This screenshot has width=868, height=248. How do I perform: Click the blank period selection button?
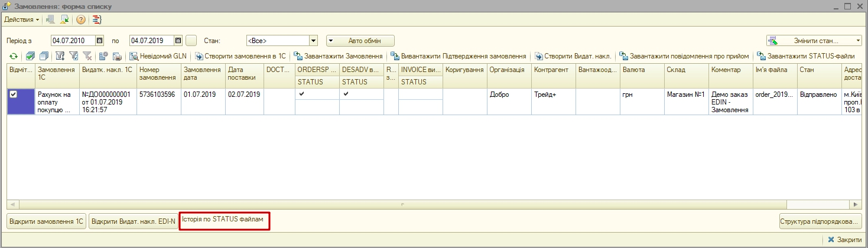(191, 41)
